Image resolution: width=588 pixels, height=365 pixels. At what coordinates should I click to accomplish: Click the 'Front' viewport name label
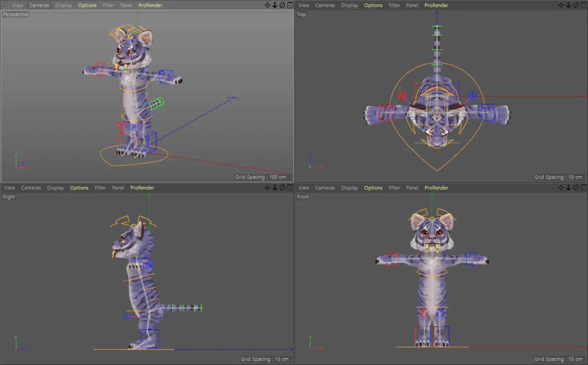(303, 197)
